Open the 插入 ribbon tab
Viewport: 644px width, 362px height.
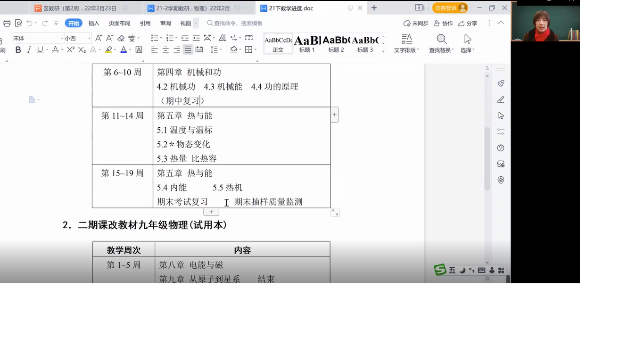pos(94,23)
